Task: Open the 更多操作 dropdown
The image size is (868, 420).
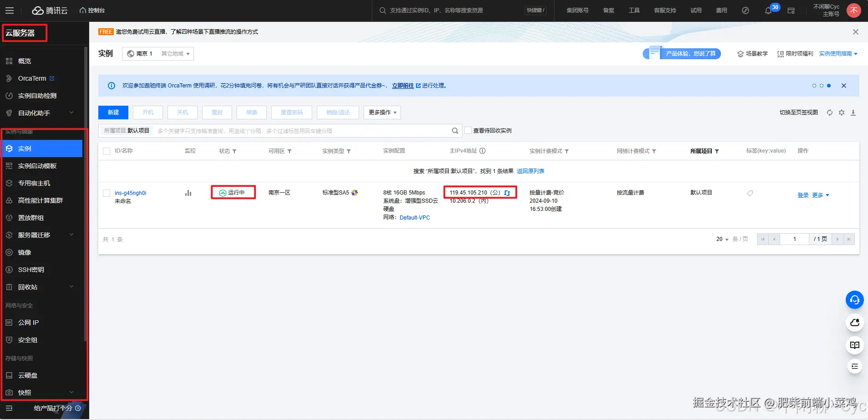Action: (x=382, y=113)
